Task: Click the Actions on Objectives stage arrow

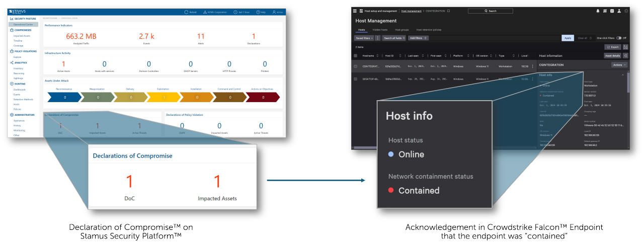Action: coord(262,97)
